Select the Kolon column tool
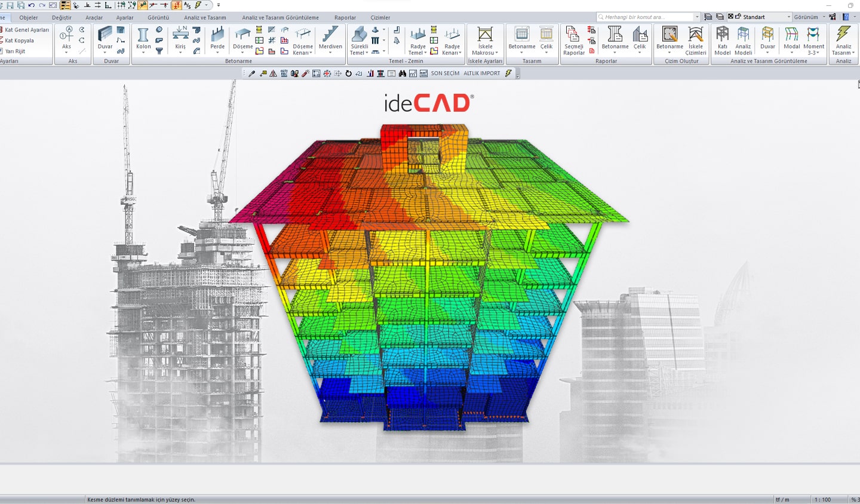The height and width of the screenshot is (504, 860). pos(143,40)
